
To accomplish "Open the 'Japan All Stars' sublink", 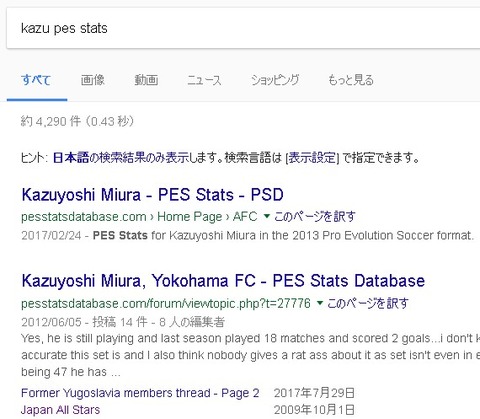I will point(60,410).
